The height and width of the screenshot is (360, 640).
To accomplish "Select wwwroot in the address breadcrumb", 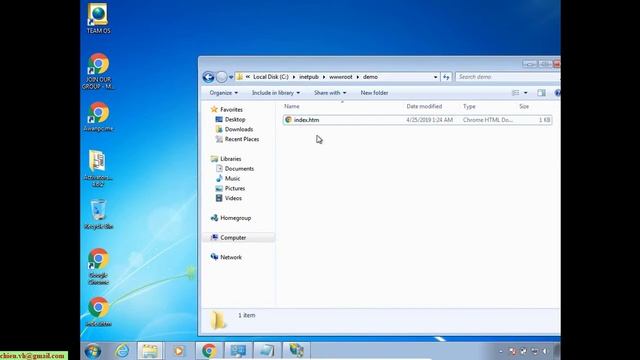I will [x=341, y=77].
